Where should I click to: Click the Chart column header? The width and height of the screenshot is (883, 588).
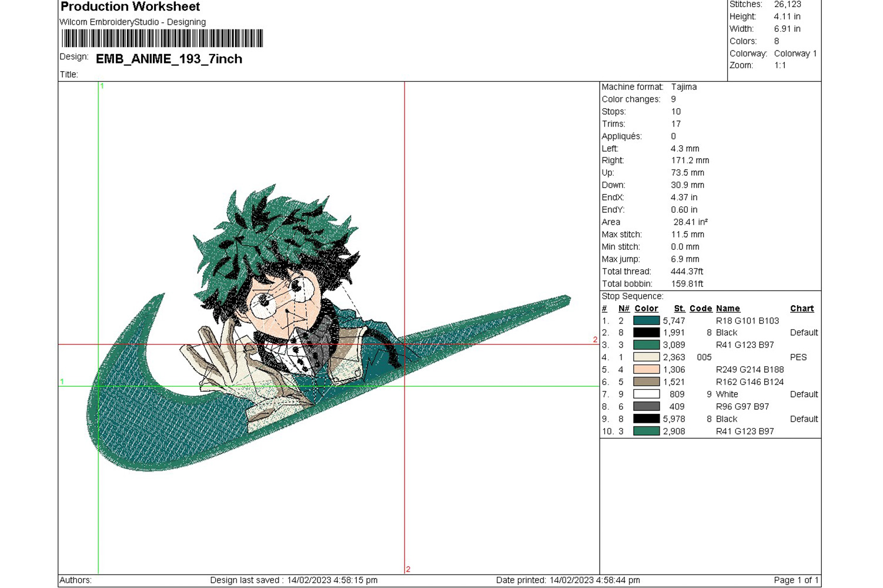(802, 309)
